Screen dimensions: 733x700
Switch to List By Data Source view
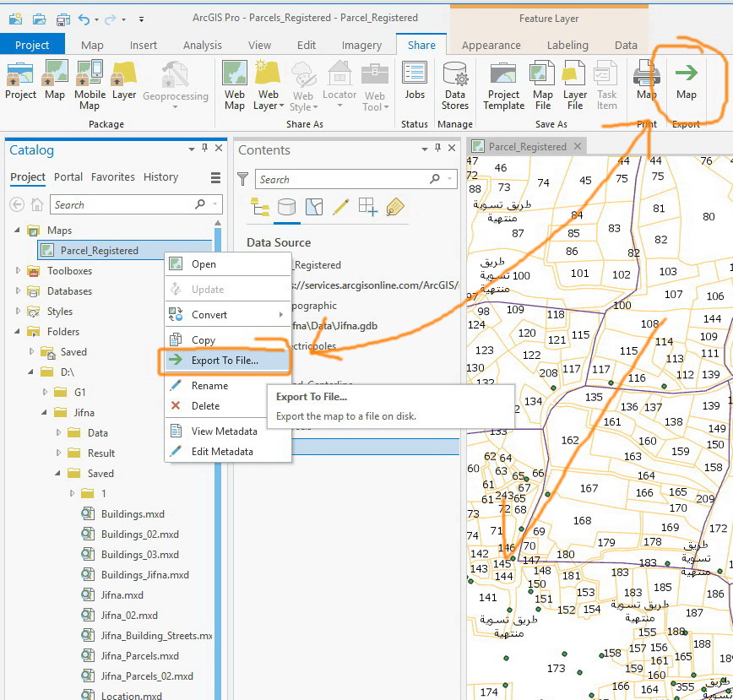(286, 207)
